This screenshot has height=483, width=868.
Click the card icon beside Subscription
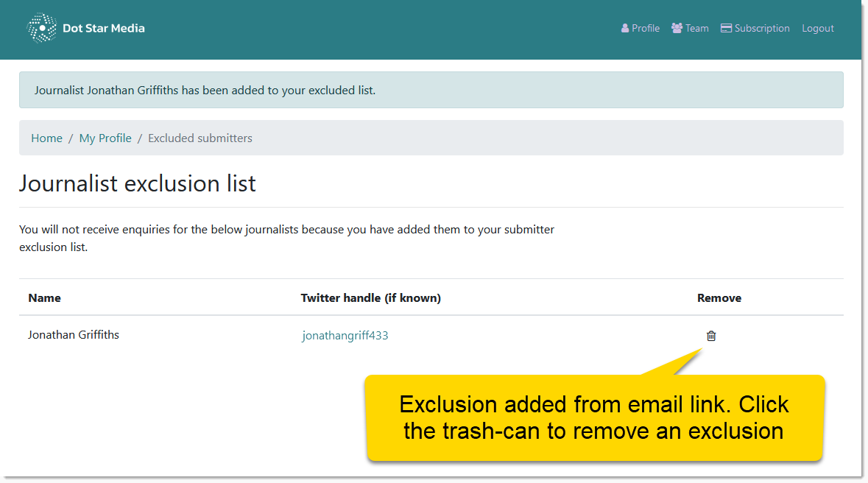coord(726,29)
